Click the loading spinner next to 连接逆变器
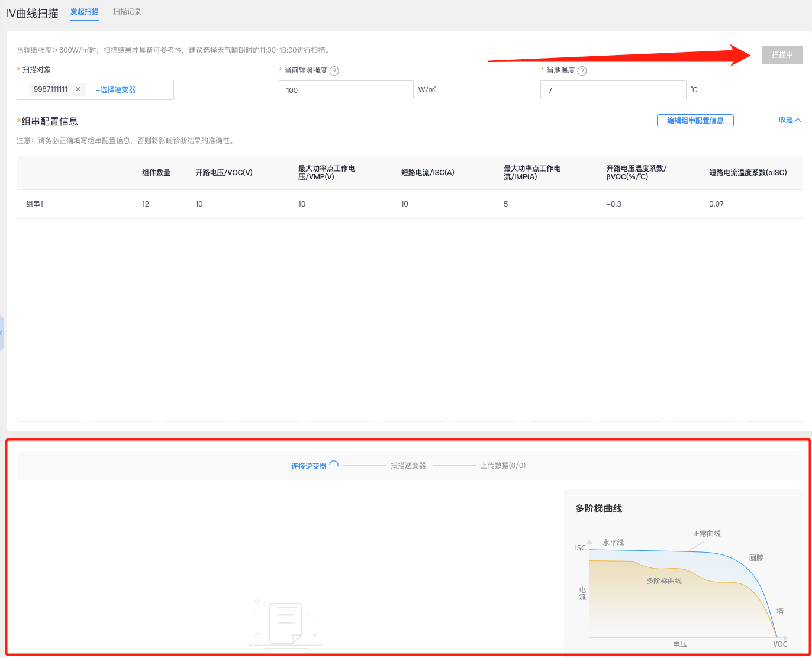The width and height of the screenshot is (812, 658). click(334, 465)
